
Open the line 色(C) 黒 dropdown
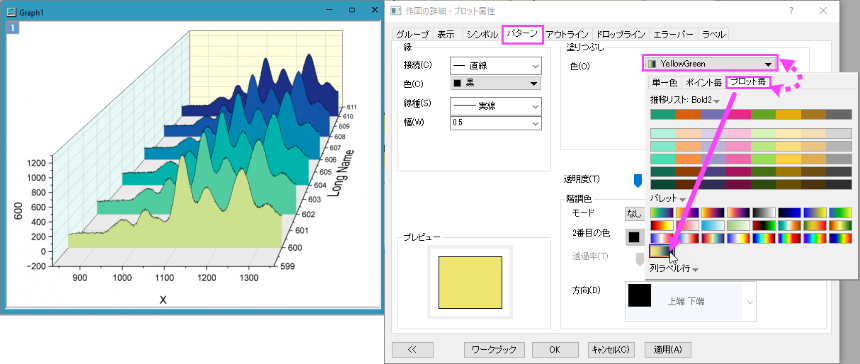495,83
